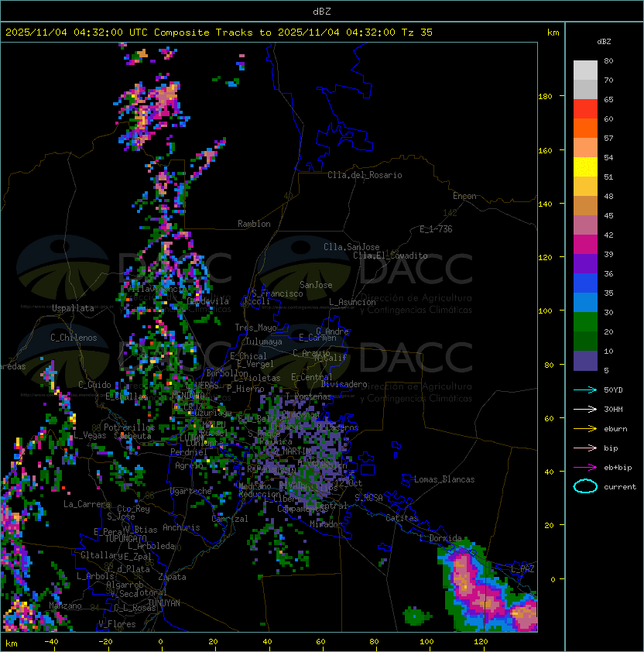
Task: Pick the bright green dBZ legend swatch
Action: point(585,322)
